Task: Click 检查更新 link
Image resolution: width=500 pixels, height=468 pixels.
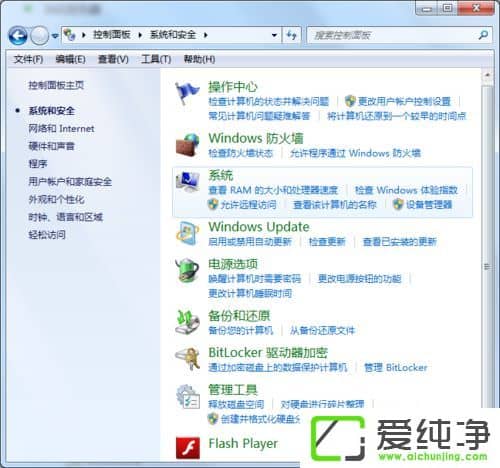Action: [x=327, y=242]
